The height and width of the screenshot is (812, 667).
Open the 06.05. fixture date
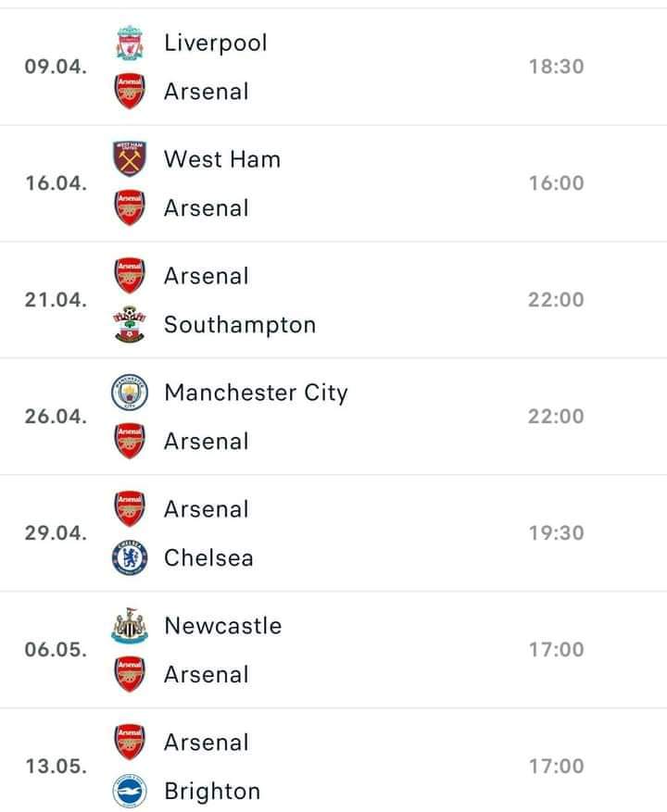pos(56,649)
